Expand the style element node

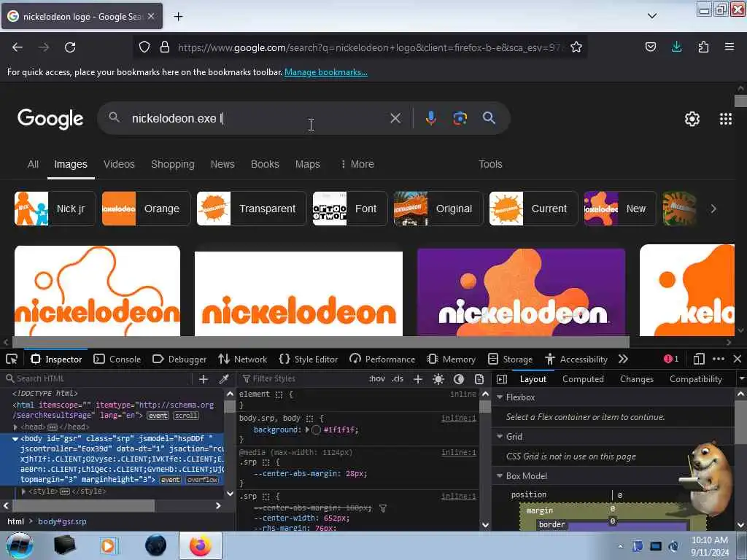(x=23, y=491)
